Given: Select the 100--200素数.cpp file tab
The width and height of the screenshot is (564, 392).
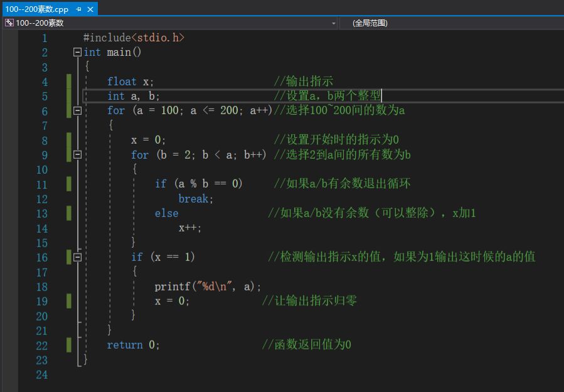Looking at the screenshot, I should click(36, 9).
